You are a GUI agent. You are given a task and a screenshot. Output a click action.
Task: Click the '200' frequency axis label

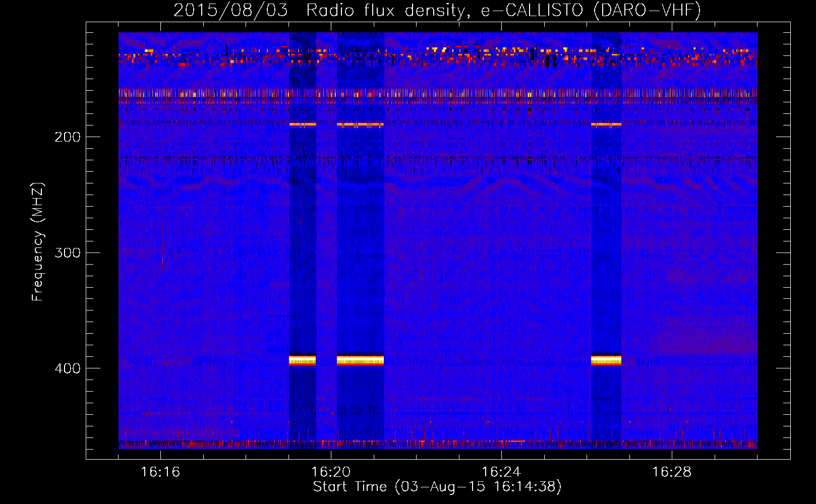[x=68, y=137]
